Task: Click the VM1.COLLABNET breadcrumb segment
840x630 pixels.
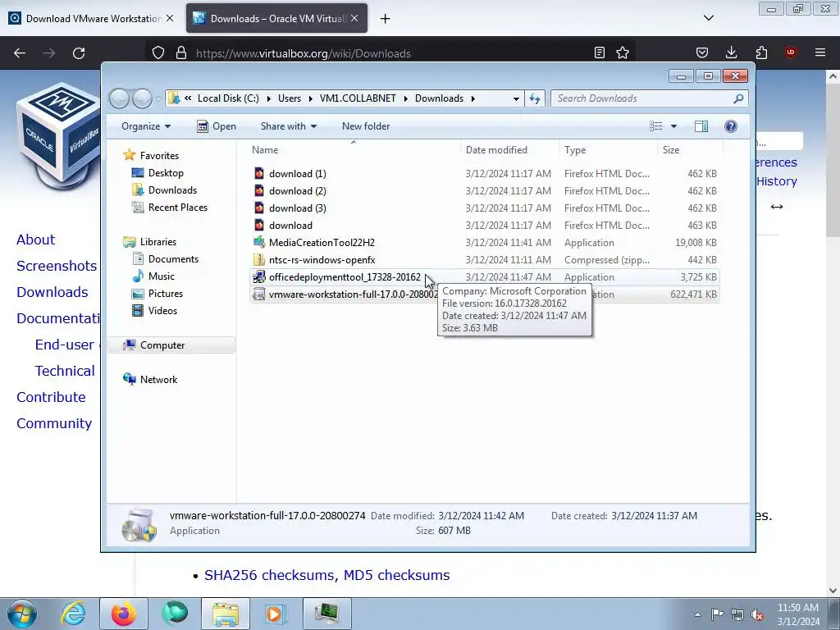Action: coord(358,98)
